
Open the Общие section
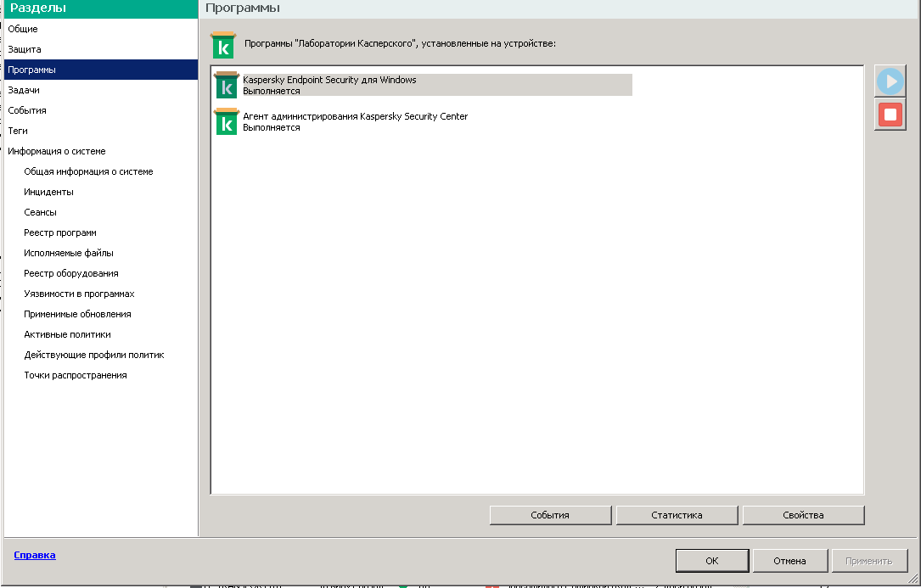click(x=101, y=29)
